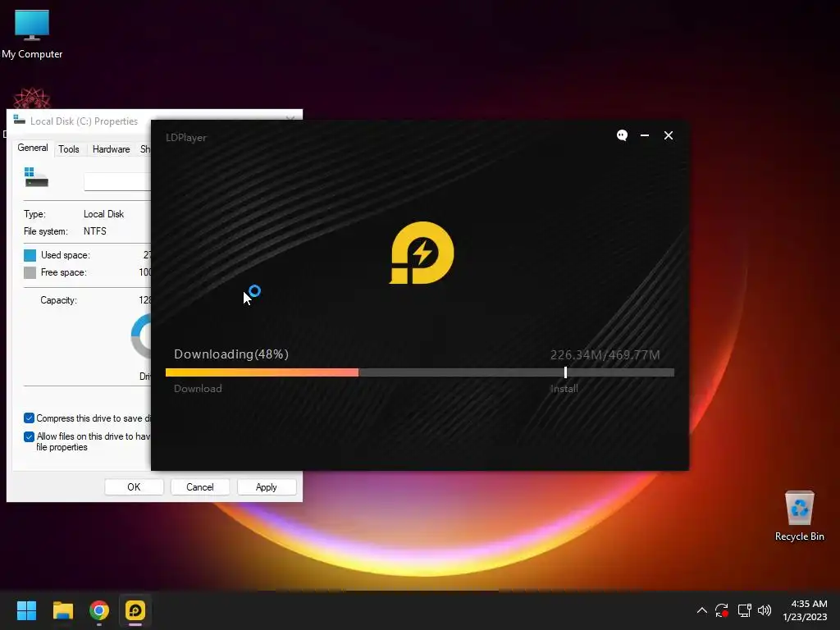This screenshot has width=840, height=630.
Task: Show hidden system tray icons
Action: click(702, 610)
